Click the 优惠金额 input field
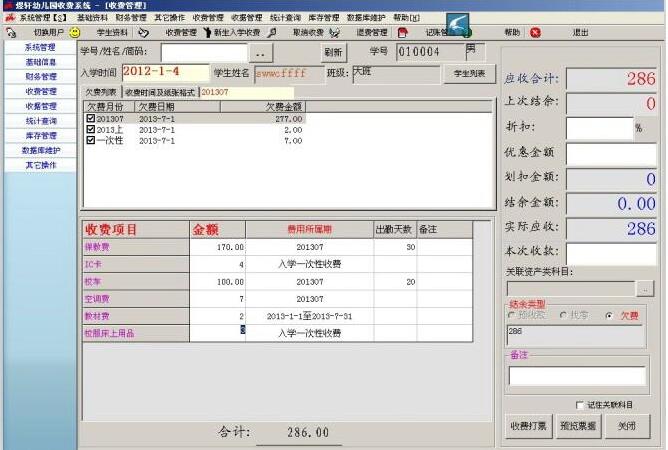The image size is (668, 450). click(611, 153)
